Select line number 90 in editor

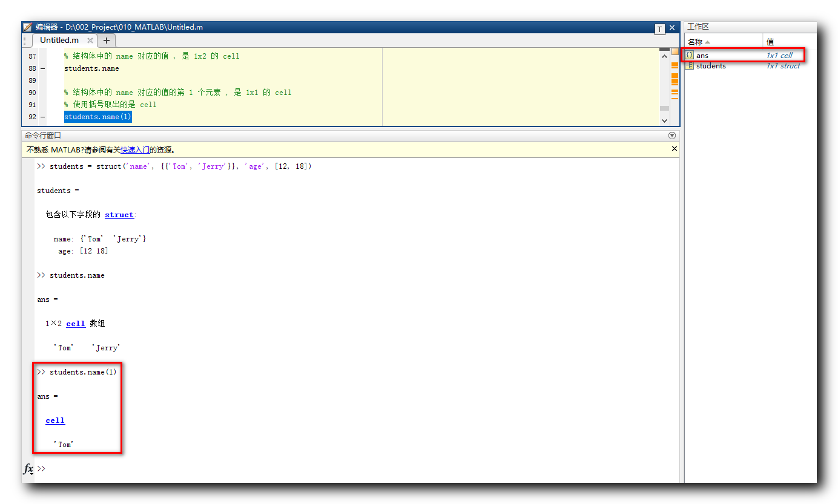(x=32, y=93)
